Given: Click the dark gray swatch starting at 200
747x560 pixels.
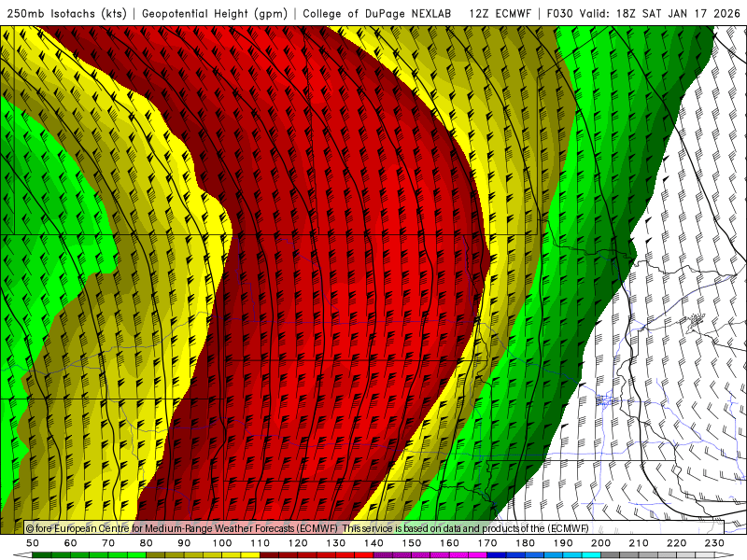Looking at the screenshot, I should point(610,555).
